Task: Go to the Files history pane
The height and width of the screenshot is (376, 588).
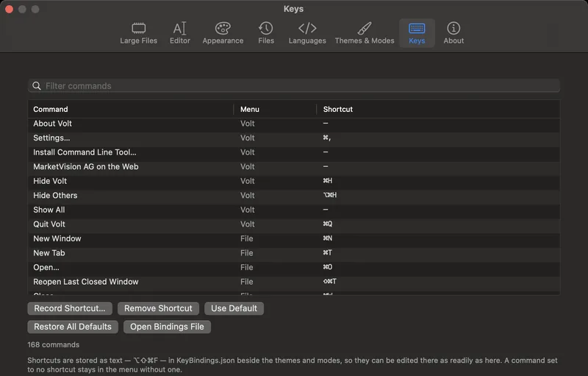Action: click(266, 33)
